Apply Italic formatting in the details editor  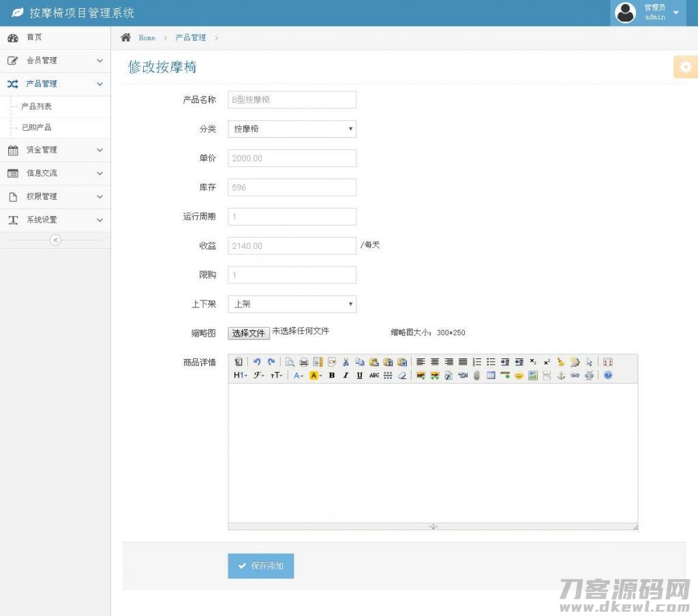click(346, 375)
